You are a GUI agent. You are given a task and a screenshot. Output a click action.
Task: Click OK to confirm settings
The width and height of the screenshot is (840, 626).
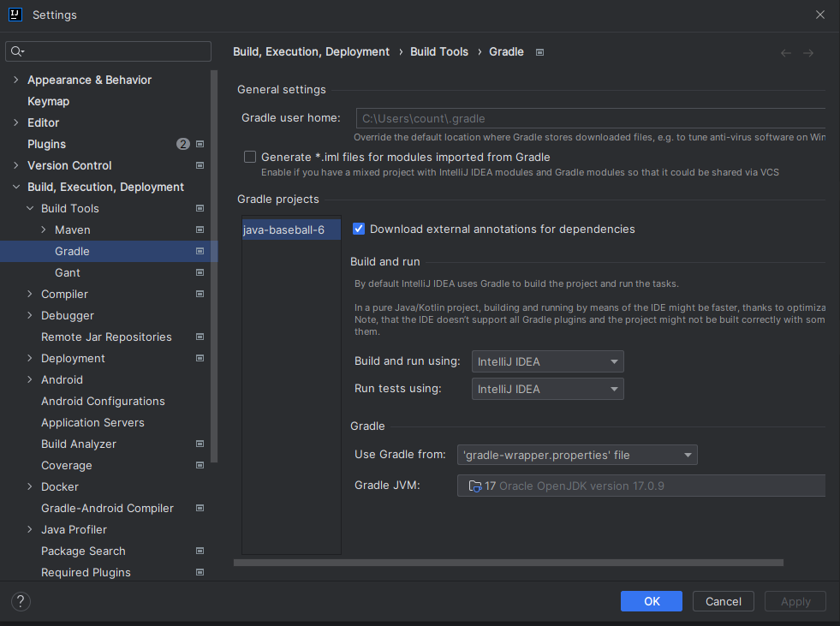[x=652, y=601]
